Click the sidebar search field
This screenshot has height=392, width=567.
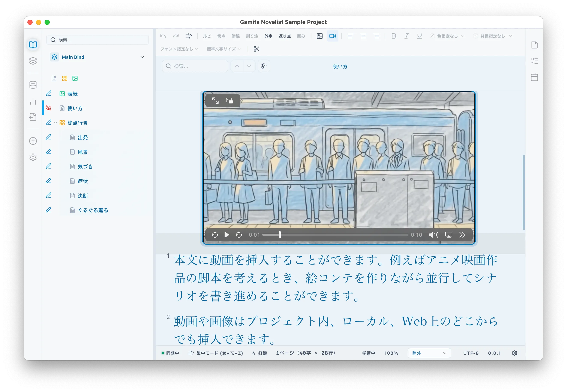97,40
